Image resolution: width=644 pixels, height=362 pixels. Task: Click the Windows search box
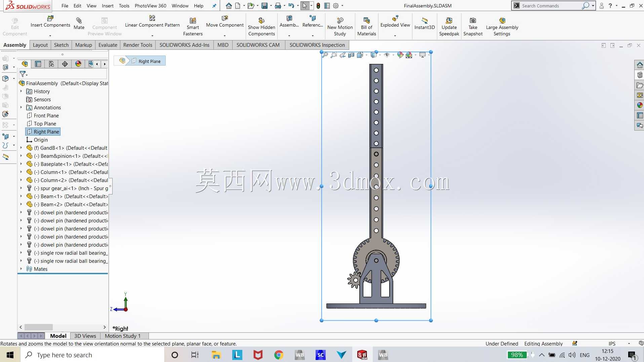click(x=92, y=355)
